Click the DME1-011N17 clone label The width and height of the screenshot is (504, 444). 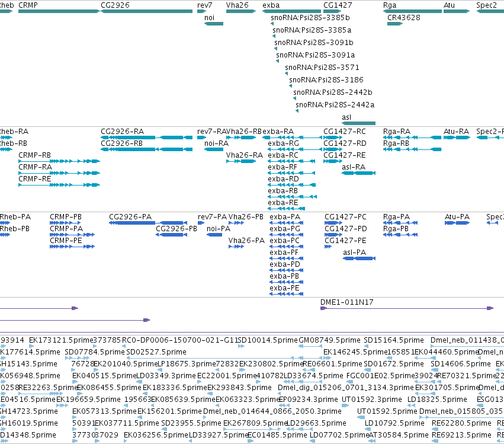(x=347, y=302)
